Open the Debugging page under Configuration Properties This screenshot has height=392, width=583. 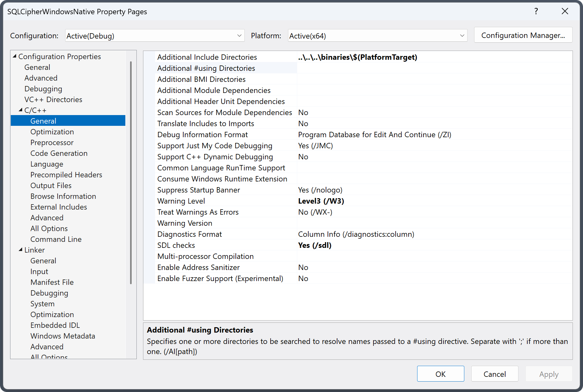[x=43, y=89]
